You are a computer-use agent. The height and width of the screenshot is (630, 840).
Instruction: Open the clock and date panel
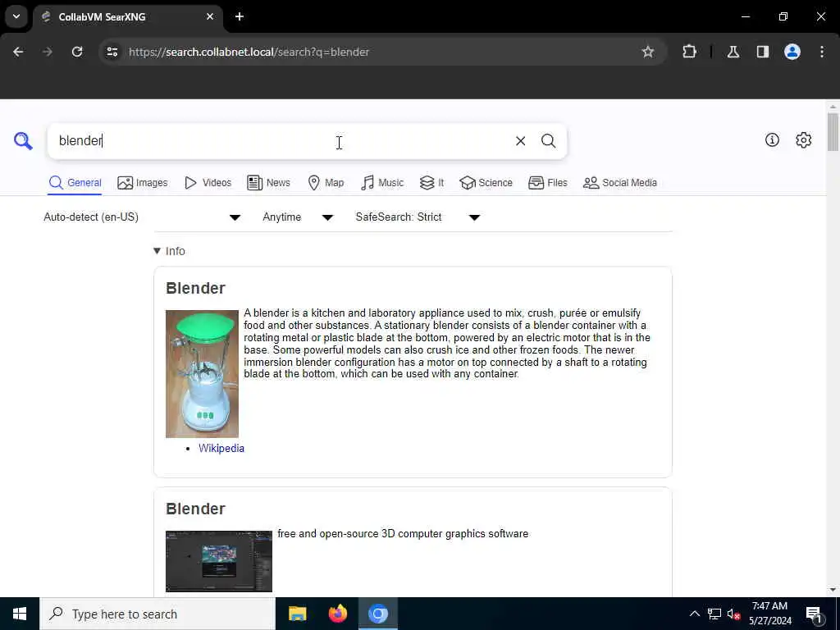[x=769, y=614]
